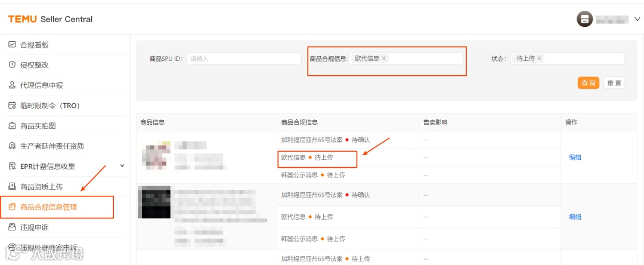Click 欧代信息 待上传 in second product
Viewport: 644px width, 265px height.
307,217
